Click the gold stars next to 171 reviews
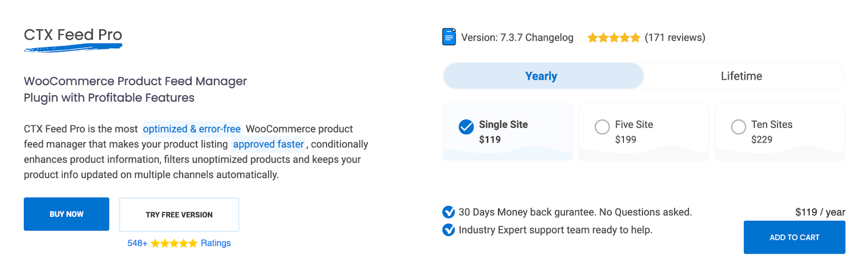 click(x=614, y=37)
